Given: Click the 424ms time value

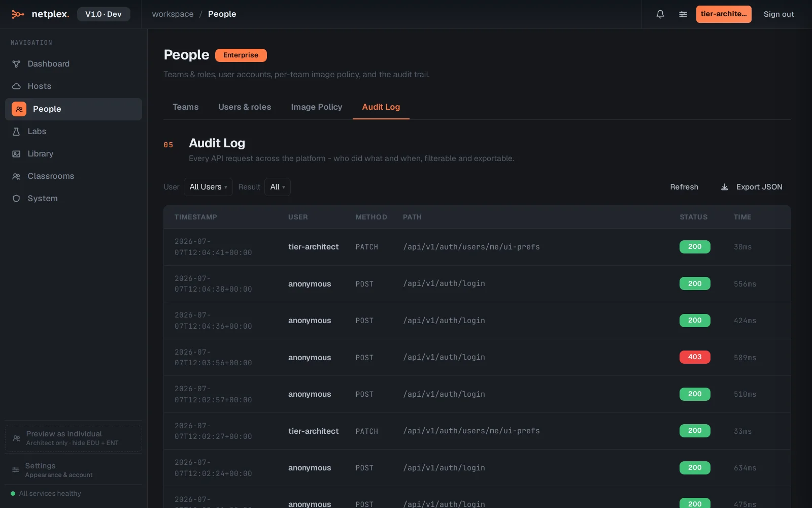Looking at the screenshot, I should (745, 321).
